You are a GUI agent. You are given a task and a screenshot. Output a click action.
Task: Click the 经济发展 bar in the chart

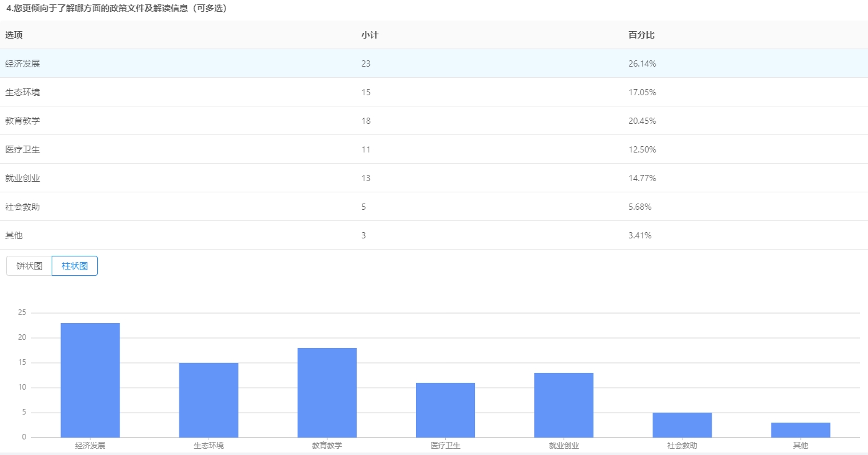click(x=90, y=380)
